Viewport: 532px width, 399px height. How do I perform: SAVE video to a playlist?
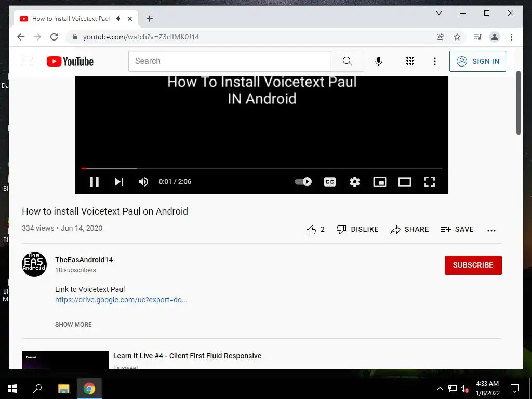(457, 229)
